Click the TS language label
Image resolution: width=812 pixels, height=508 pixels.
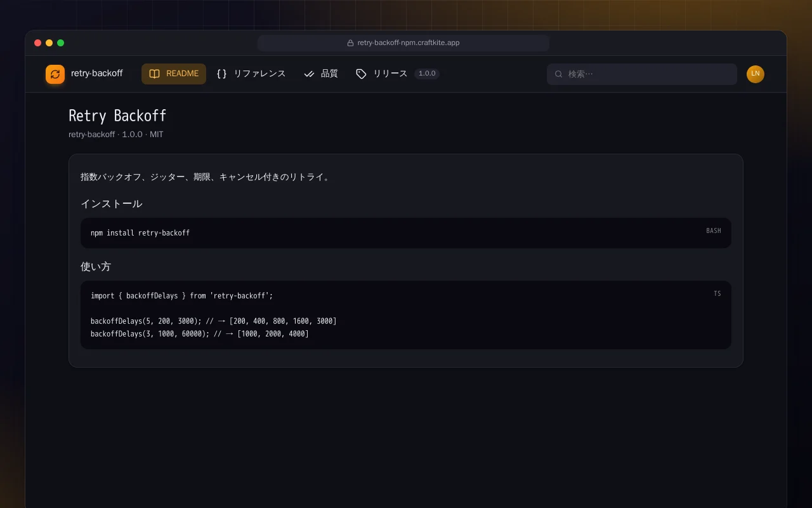pyautogui.click(x=717, y=293)
